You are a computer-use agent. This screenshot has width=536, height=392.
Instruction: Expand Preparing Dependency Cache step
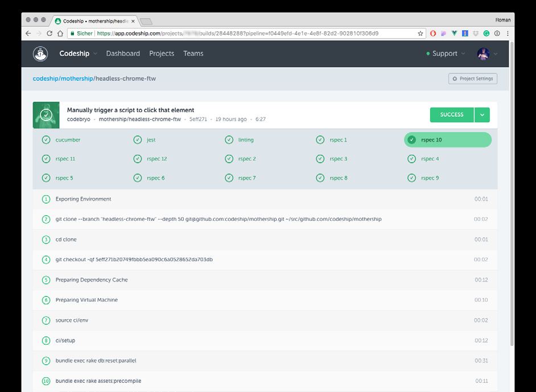pos(265,280)
